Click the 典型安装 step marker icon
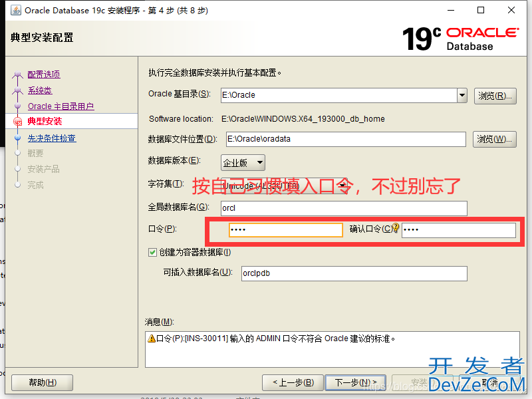 click(17, 122)
